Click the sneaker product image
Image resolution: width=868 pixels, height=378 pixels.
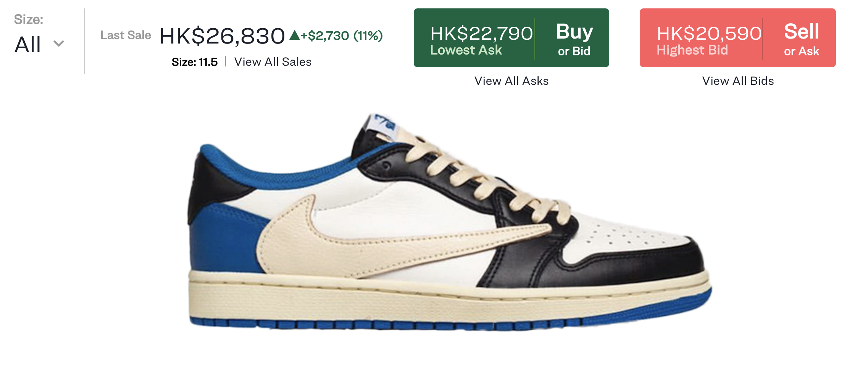450,221
